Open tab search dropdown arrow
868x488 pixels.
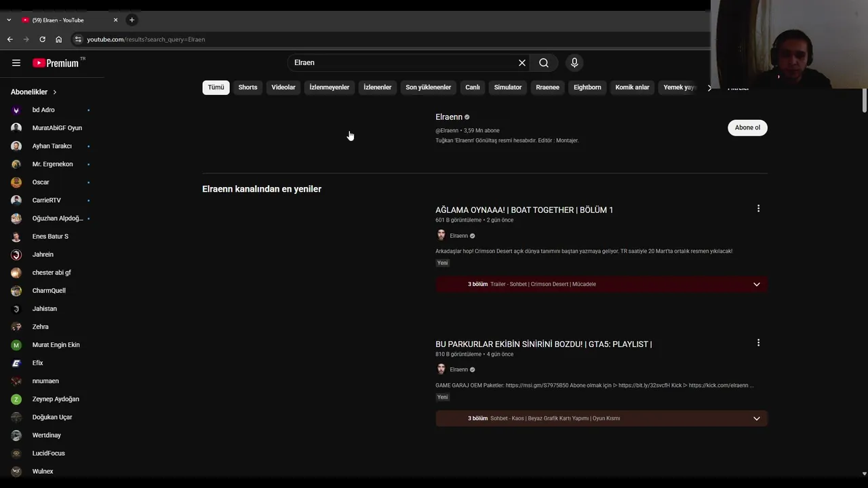[x=9, y=20]
